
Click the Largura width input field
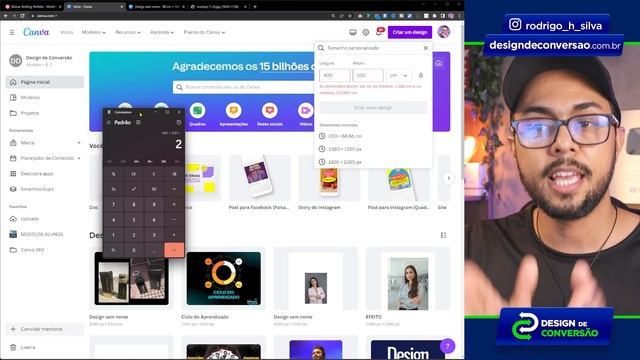334,76
